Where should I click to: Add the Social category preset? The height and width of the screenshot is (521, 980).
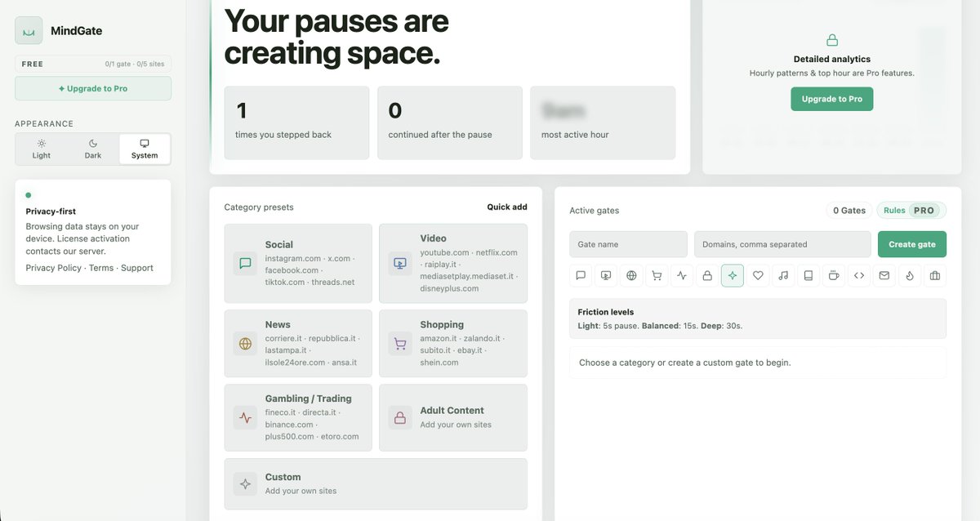298,264
